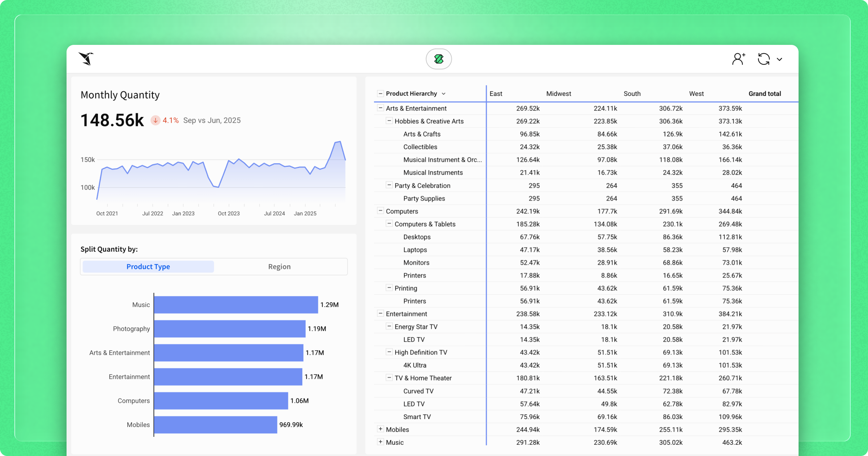Click the refresh sync icon
The width and height of the screenshot is (868, 456).
(x=763, y=59)
